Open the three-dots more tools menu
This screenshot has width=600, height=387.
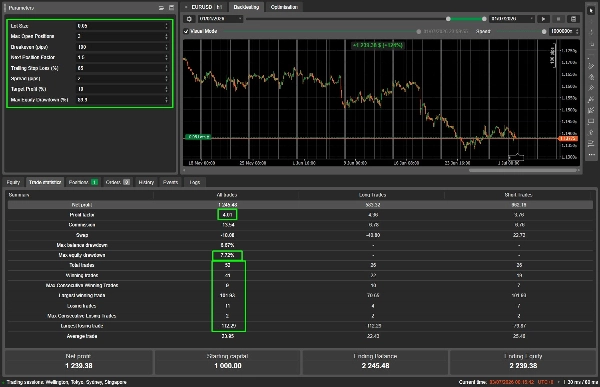(x=592, y=155)
